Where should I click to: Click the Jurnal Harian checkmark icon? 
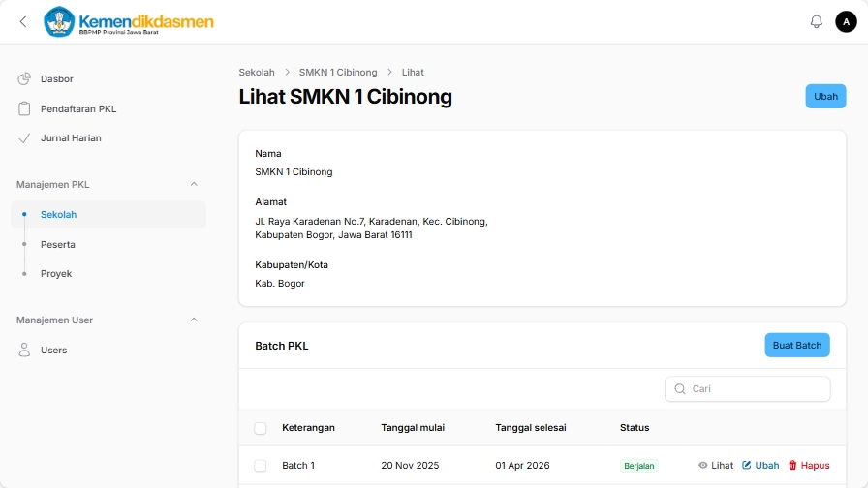24,138
